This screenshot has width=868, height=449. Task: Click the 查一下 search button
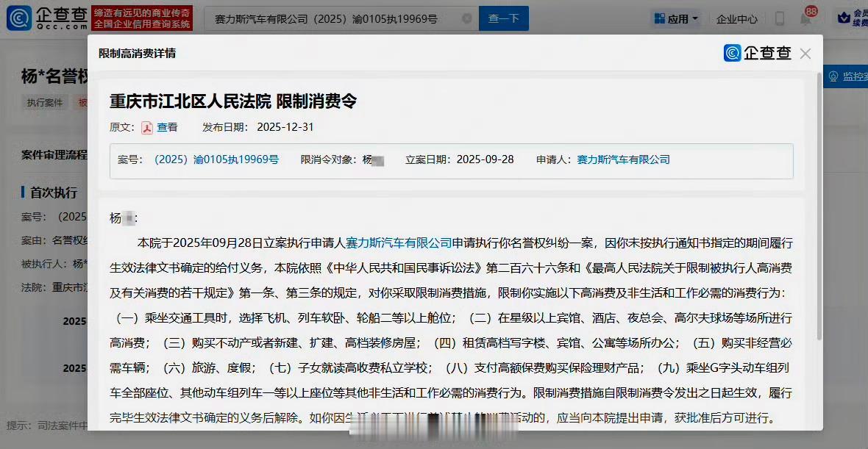pos(504,19)
